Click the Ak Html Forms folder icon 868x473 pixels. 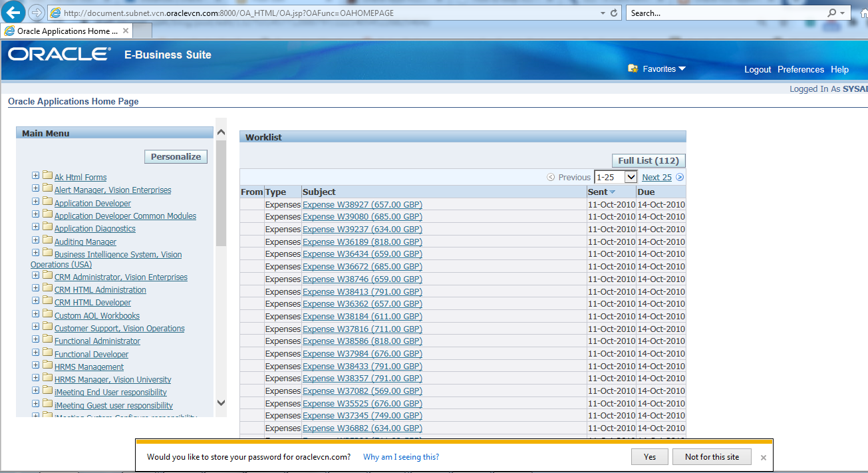pyautogui.click(x=47, y=176)
